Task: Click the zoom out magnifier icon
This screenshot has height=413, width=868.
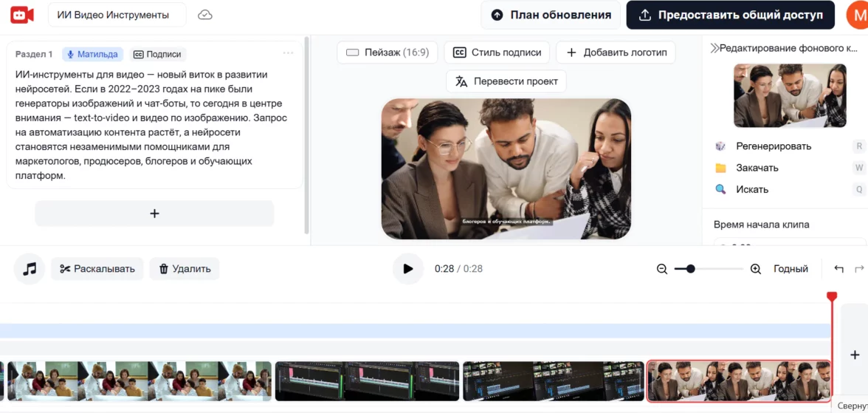Action: [662, 269]
